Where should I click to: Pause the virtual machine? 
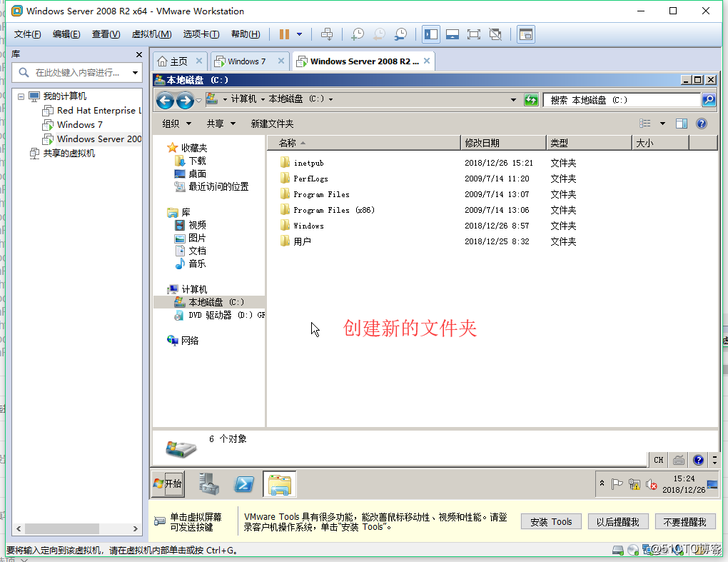[x=284, y=34]
